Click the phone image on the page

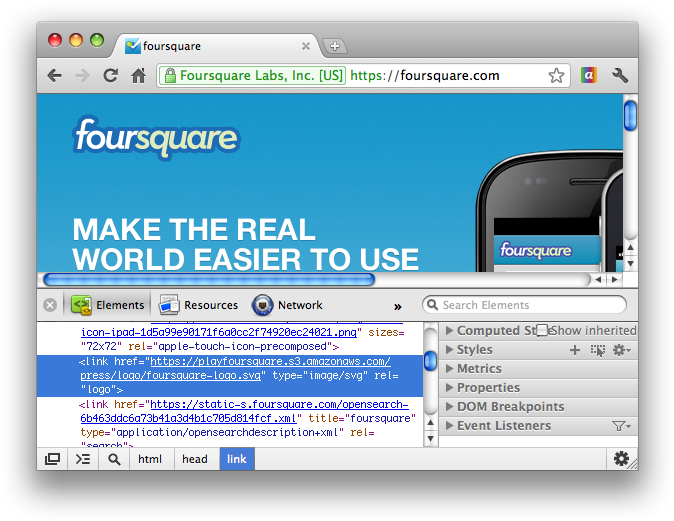point(549,211)
